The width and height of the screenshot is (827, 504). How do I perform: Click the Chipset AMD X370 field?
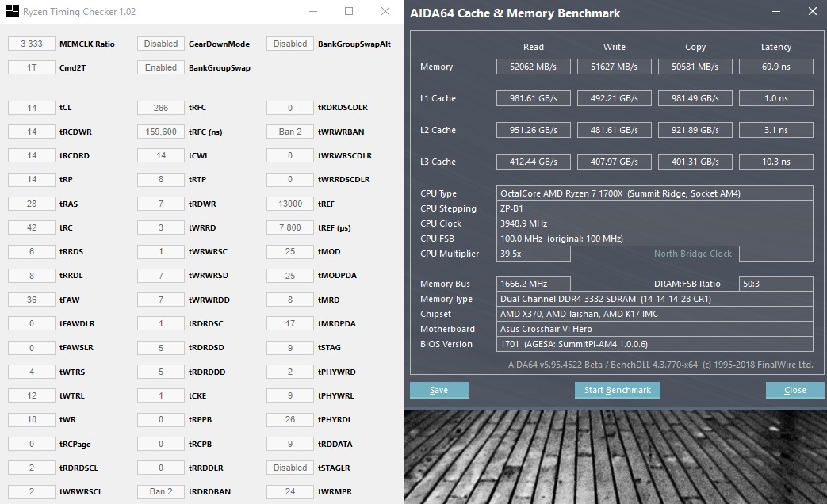(x=654, y=314)
